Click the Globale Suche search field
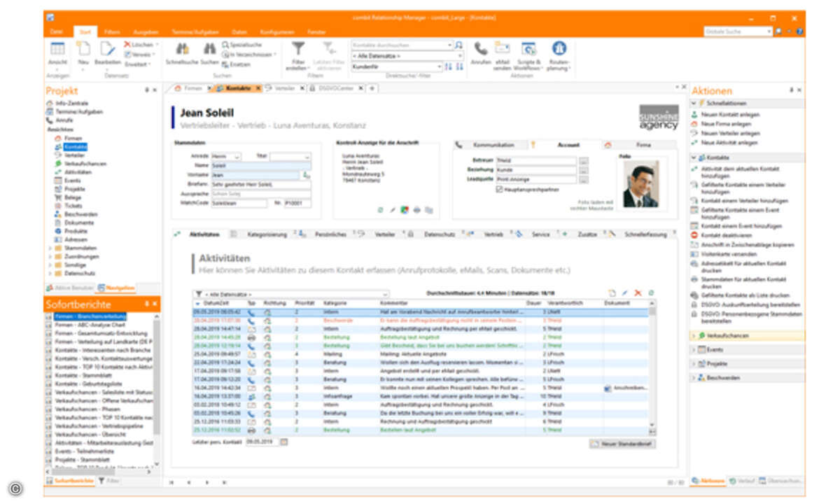 pyautogui.click(x=738, y=31)
